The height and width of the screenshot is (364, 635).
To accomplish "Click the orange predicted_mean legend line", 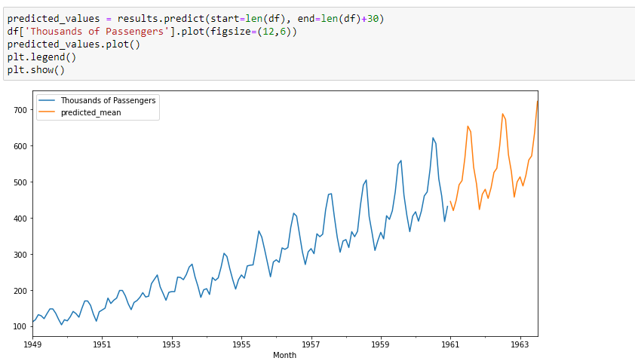I will (47, 112).
